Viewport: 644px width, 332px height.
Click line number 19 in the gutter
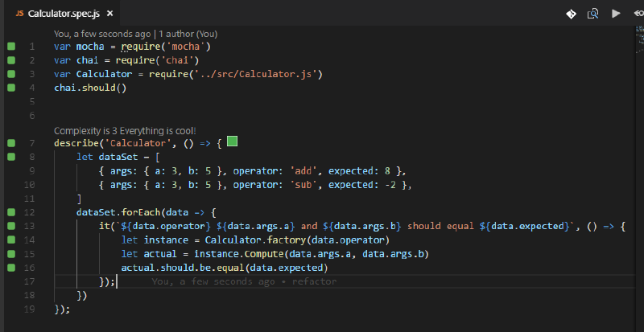31,309
